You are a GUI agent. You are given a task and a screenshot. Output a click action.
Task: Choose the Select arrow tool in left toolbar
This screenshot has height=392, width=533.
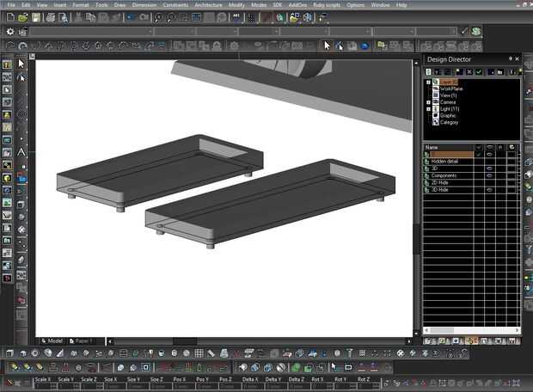[21, 64]
